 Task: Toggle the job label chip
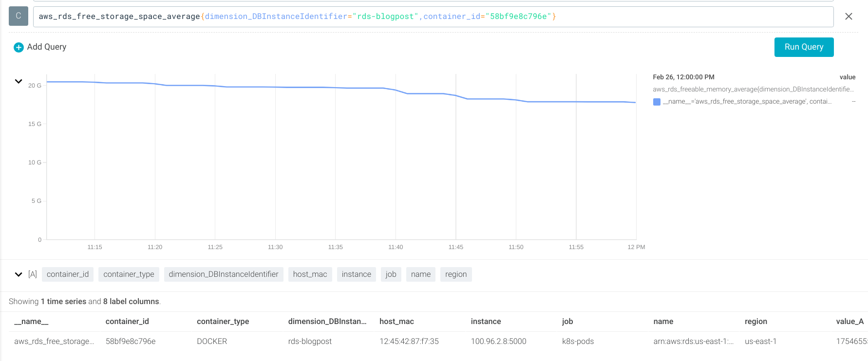tap(391, 274)
